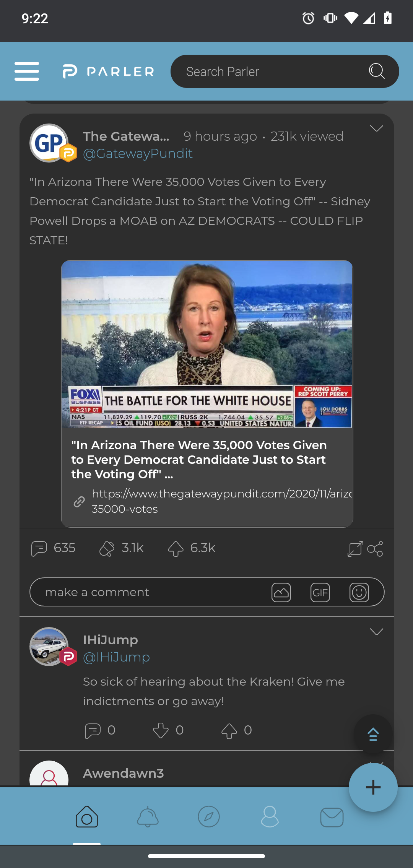
Task: Open your profile tab
Action: (270, 817)
